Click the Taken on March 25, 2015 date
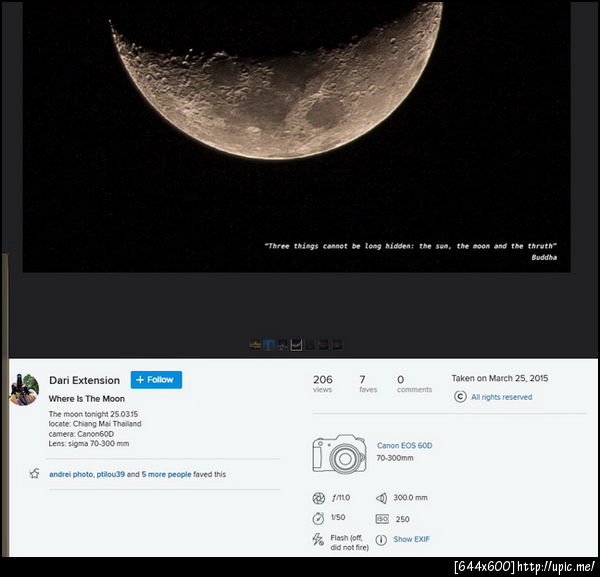The height and width of the screenshot is (577, 600). (x=500, y=378)
